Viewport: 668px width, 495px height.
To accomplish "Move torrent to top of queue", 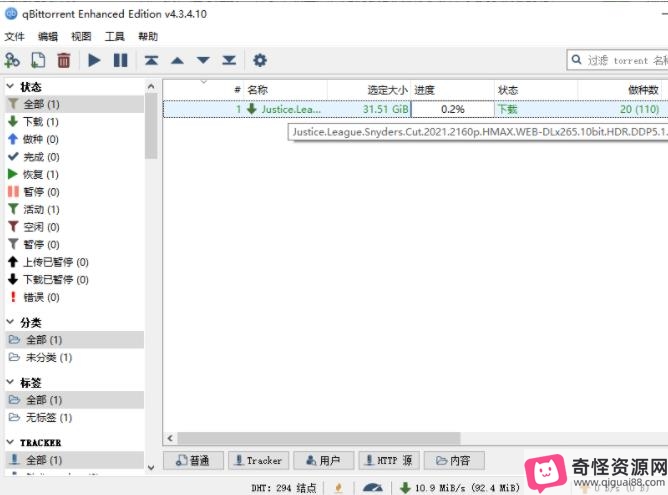I will pyautogui.click(x=151, y=60).
